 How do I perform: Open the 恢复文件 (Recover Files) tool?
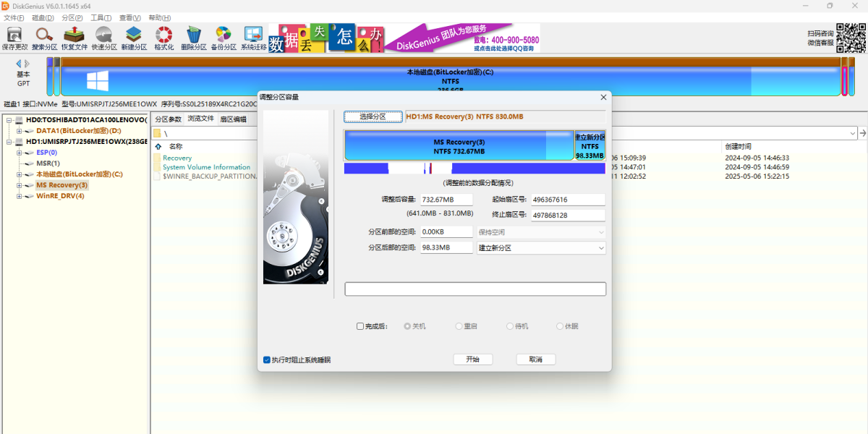pyautogui.click(x=74, y=38)
